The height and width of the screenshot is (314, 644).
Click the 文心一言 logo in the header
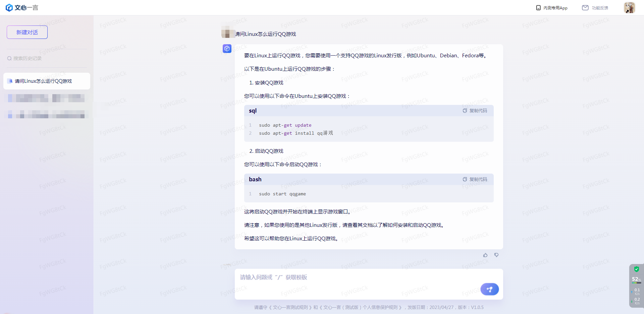click(x=22, y=7)
